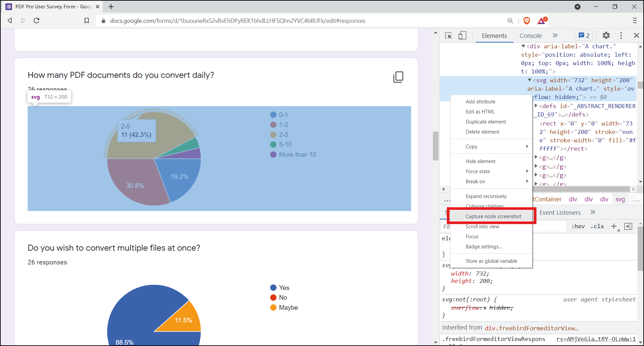This screenshot has height=346, width=644.
Task: Close the DevTools panel
Action: (636, 36)
